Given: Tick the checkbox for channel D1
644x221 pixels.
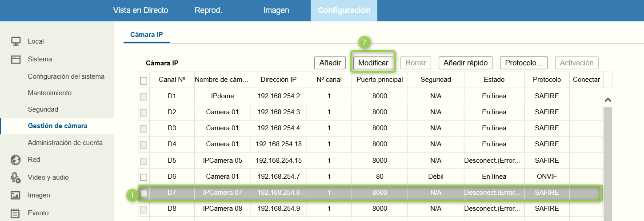Looking at the screenshot, I should (144, 96).
